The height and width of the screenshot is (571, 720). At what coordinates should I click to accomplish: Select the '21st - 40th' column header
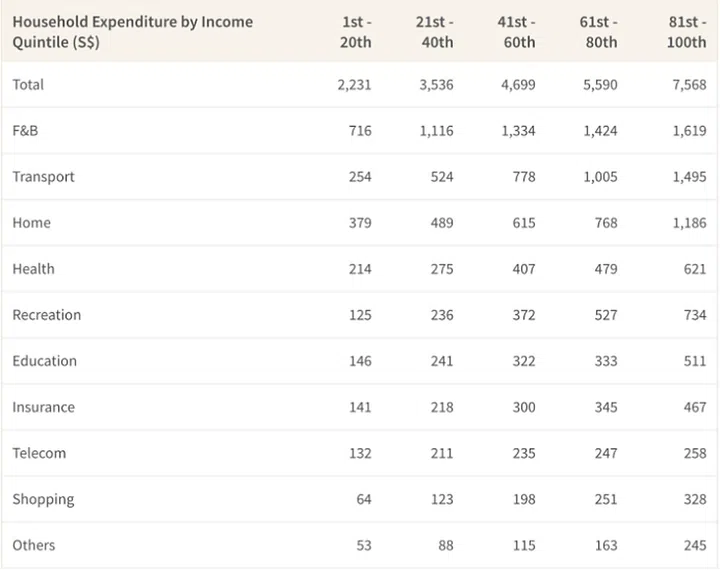435,31
